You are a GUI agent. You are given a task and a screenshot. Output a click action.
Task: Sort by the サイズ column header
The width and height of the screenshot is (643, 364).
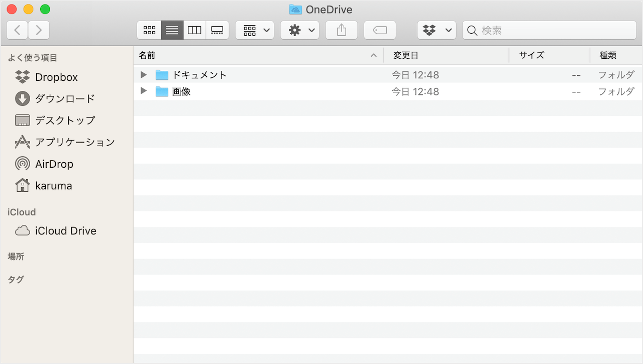tap(550, 55)
